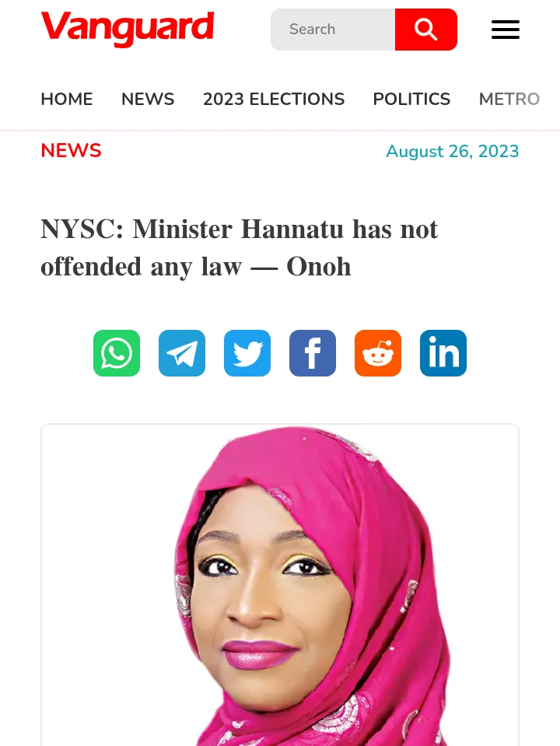Viewport: 560px width, 746px height.
Task: Open the featured article photo
Action: pyautogui.click(x=280, y=585)
